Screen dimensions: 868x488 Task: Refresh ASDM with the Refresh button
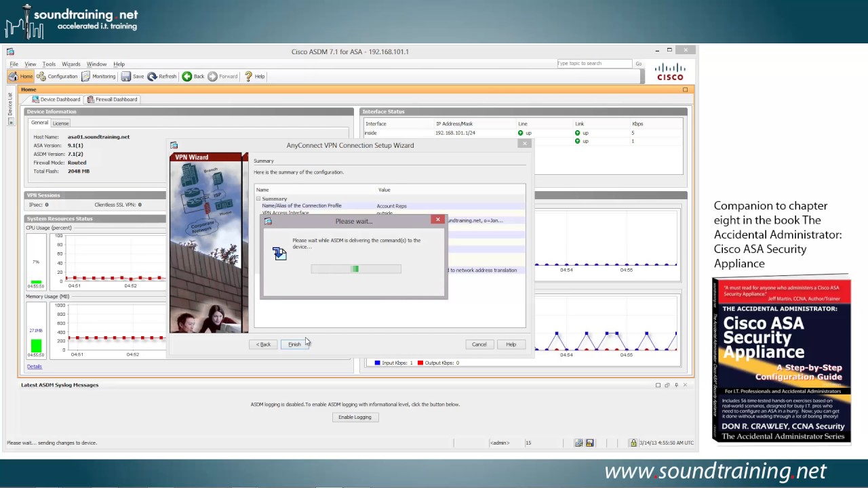[162, 77]
